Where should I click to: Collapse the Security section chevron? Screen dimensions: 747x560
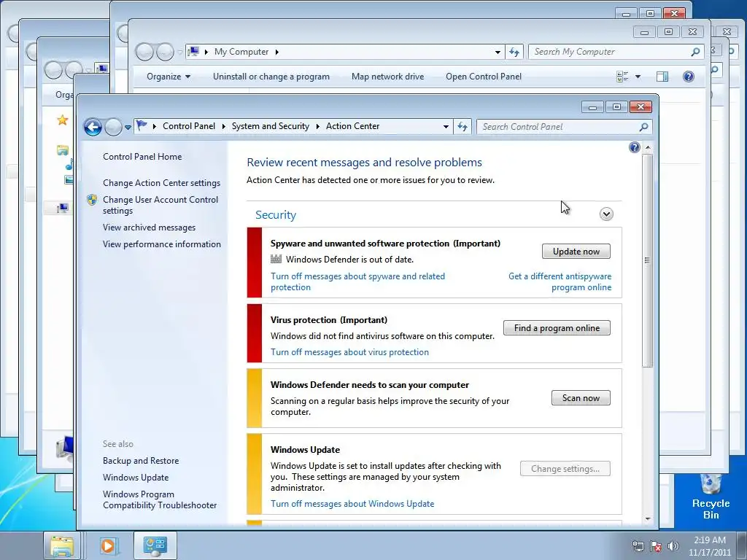tap(606, 214)
